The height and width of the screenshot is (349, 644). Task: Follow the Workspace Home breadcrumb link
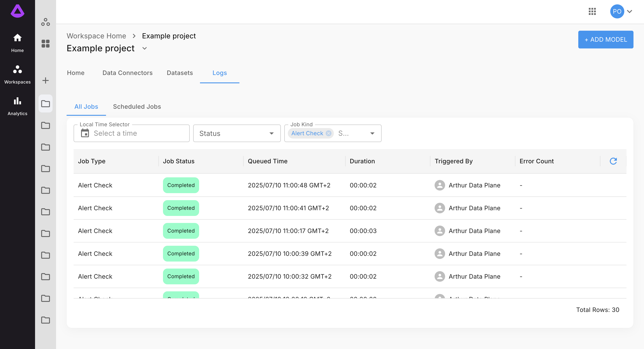[x=96, y=36]
